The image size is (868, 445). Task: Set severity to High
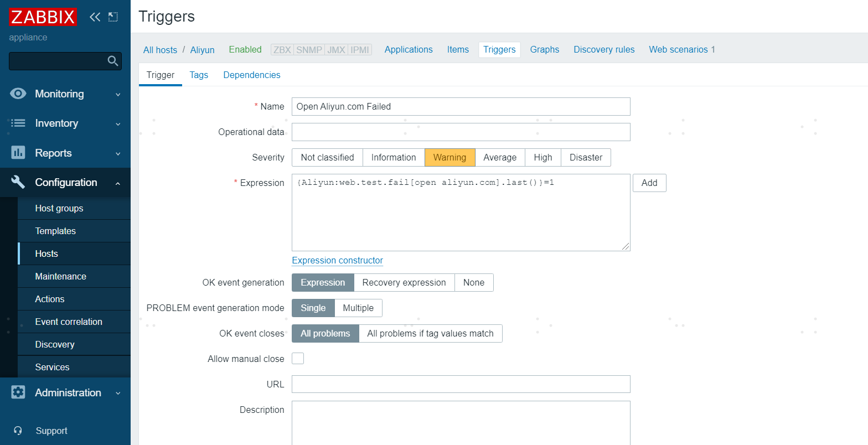click(x=543, y=157)
